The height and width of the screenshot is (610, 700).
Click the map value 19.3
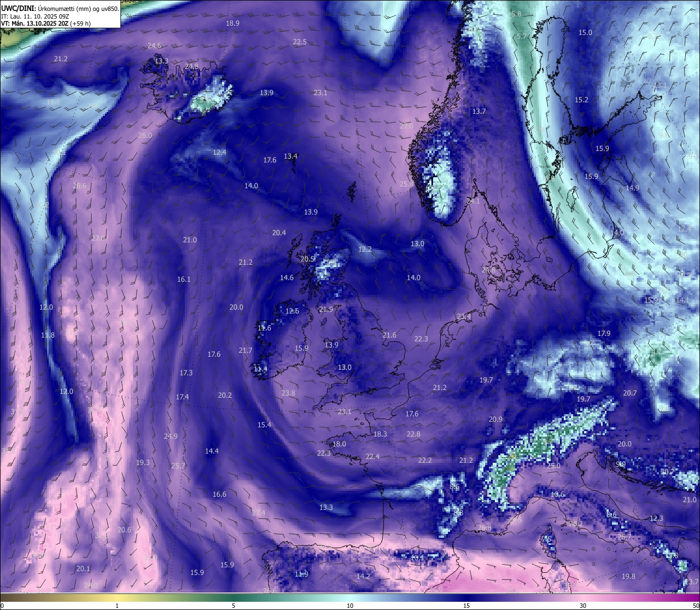tap(143, 462)
